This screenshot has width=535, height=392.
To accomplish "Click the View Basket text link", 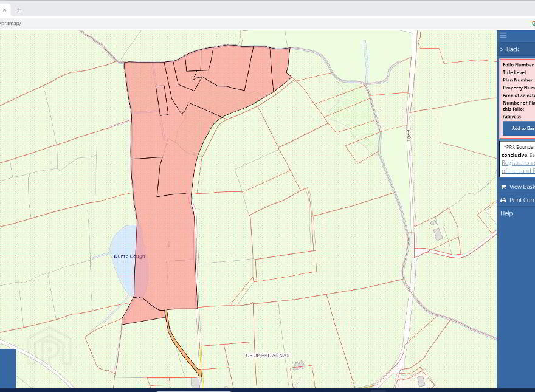I will [522, 187].
